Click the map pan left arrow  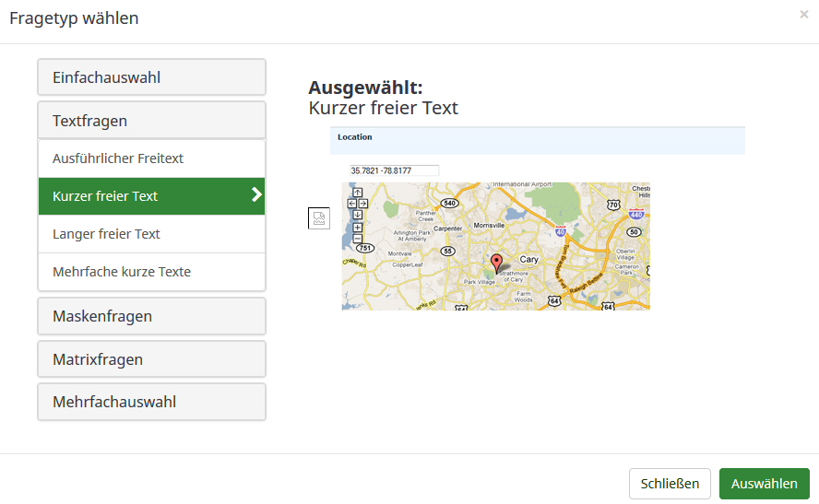[352, 204]
